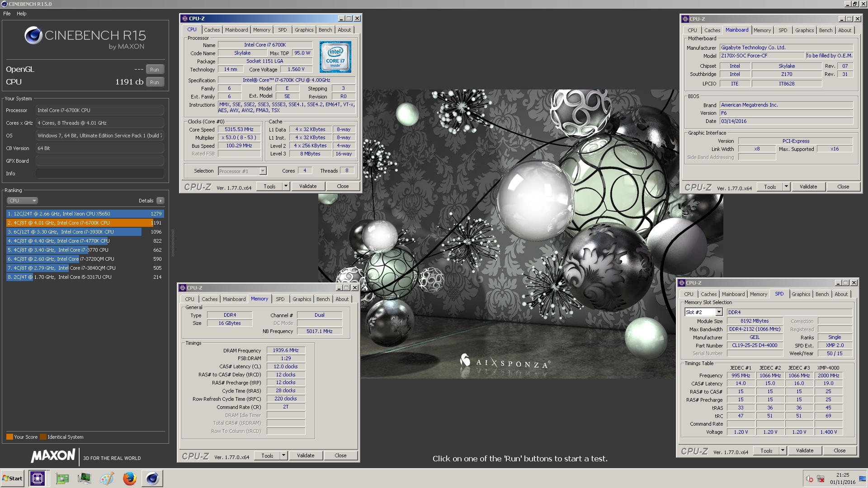Open the About tab in the SPD CPU-Z window
The width and height of the screenshot is (868, 488).
[x=841, y=294]
